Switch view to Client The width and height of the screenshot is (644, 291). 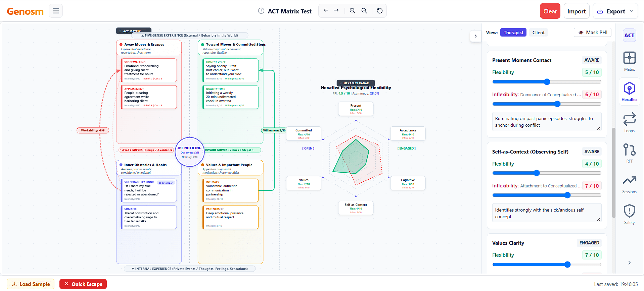click(538, 33)
